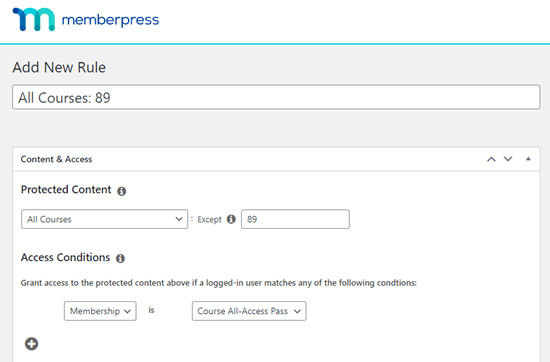
Task: Open the Membership condition type dropdown
Action: (x=100, y=311)
